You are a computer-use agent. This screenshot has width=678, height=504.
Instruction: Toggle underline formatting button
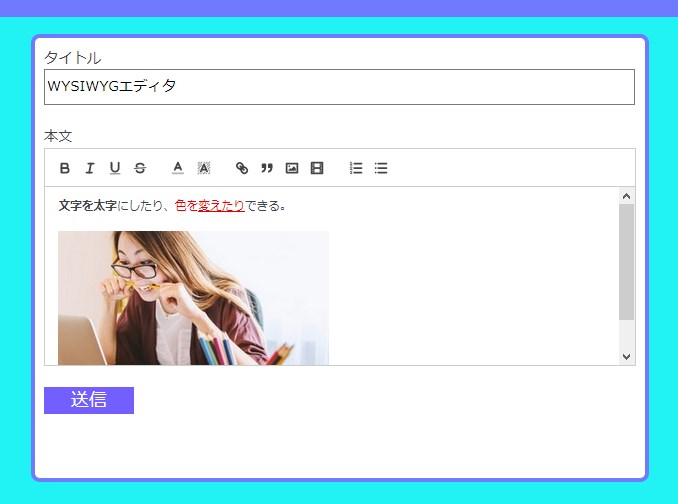pyautogui.click(x=115, y=168)
